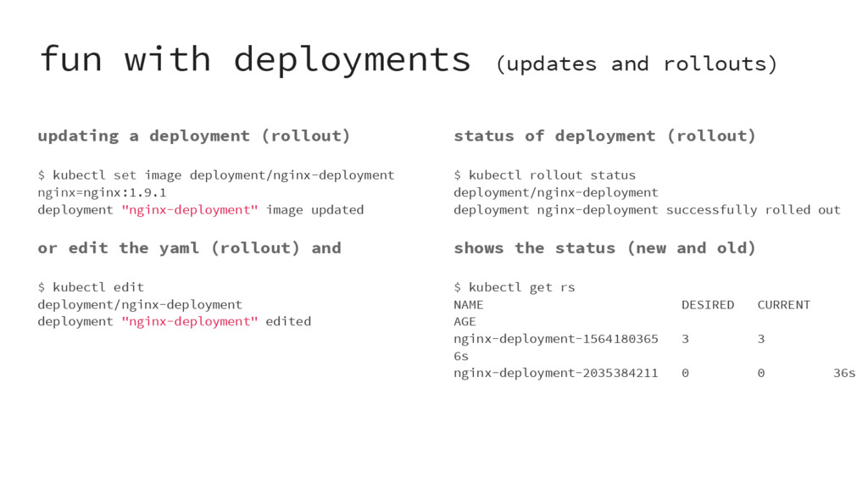
Task: Click "deployment nginx-deployment successfully rolled out" line
Action: (647, 210)
